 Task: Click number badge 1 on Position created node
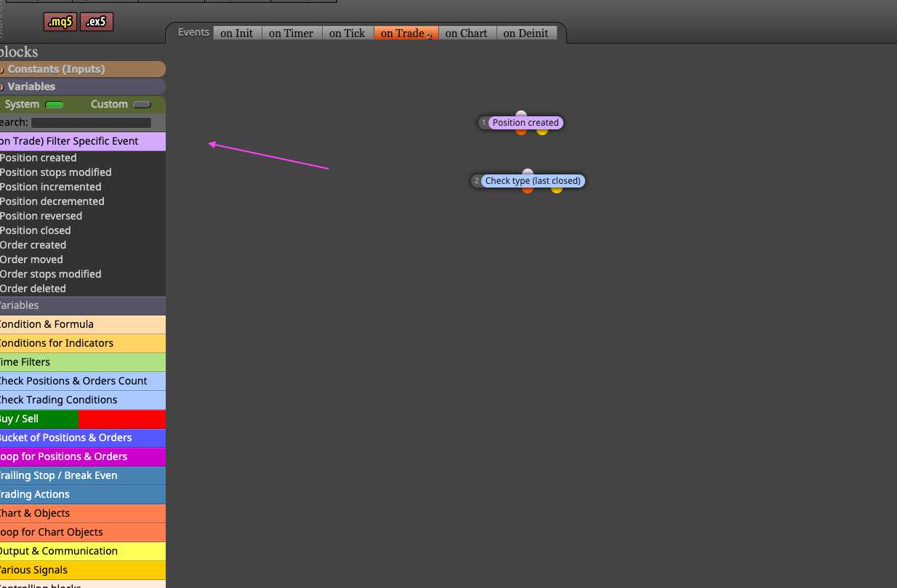point(483,123)
